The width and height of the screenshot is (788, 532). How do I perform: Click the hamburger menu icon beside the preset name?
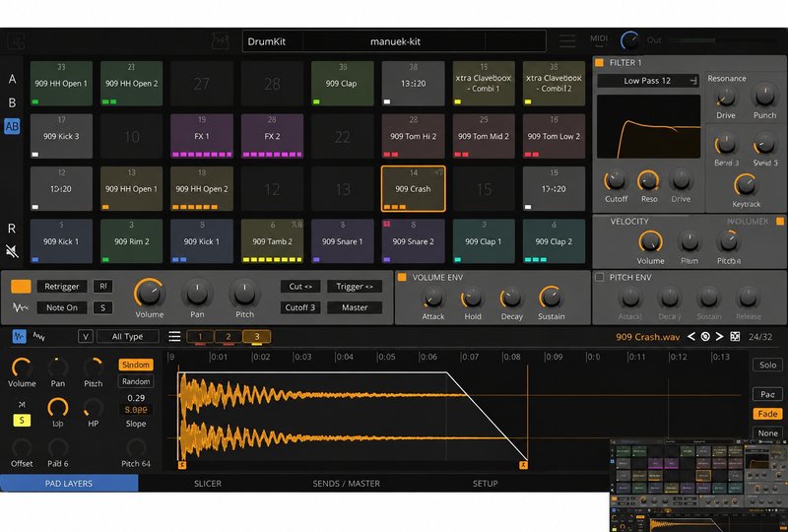click(567, 40)
